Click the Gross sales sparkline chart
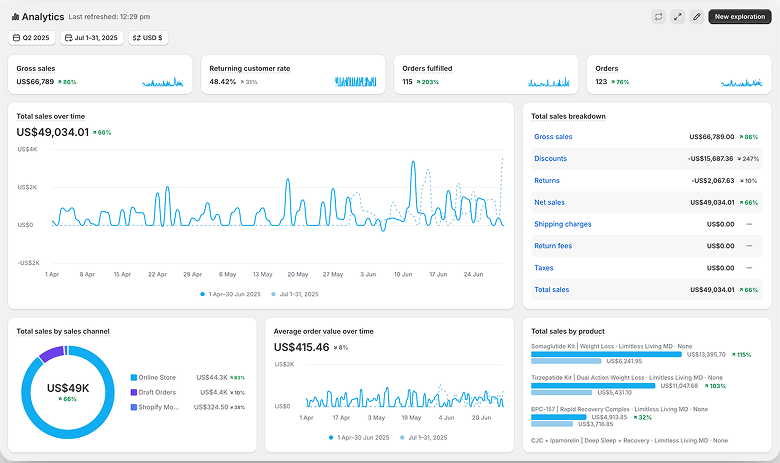This screenshot has width=780, height=463. (163, 82)
